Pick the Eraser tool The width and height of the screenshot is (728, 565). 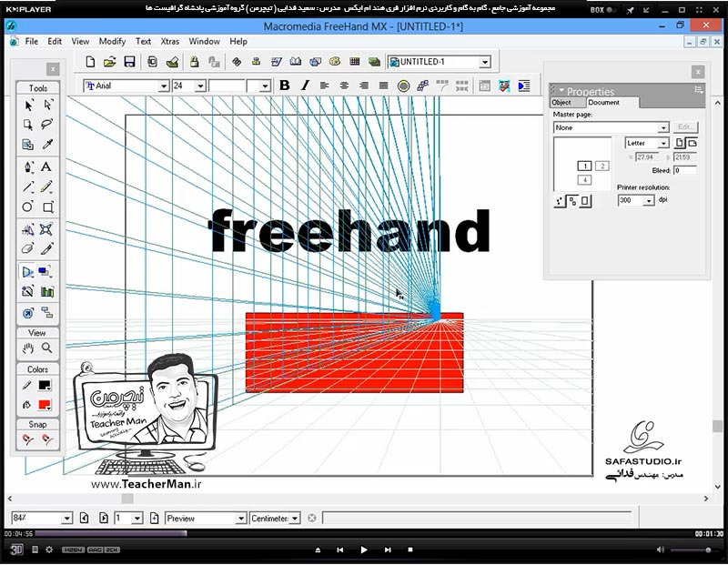coord(28,248)
